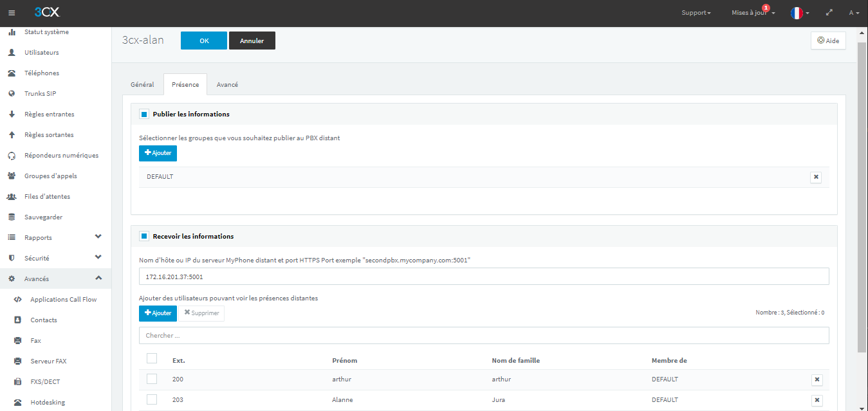The image size is (868, 411).
Task: Open the Aide help button
Action: (x=828, y=41)
